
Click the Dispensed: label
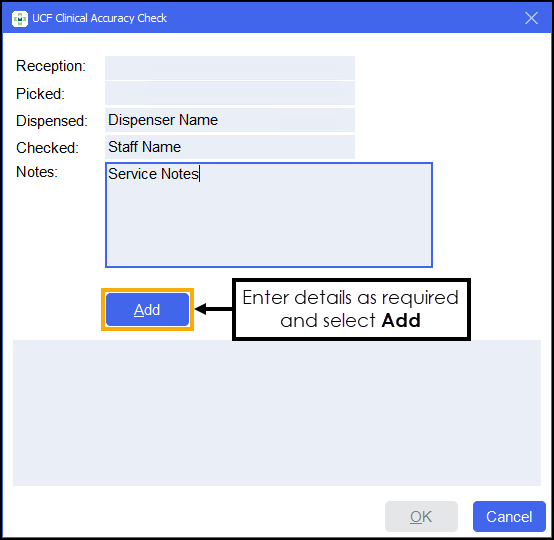click(x=52, y=121)
